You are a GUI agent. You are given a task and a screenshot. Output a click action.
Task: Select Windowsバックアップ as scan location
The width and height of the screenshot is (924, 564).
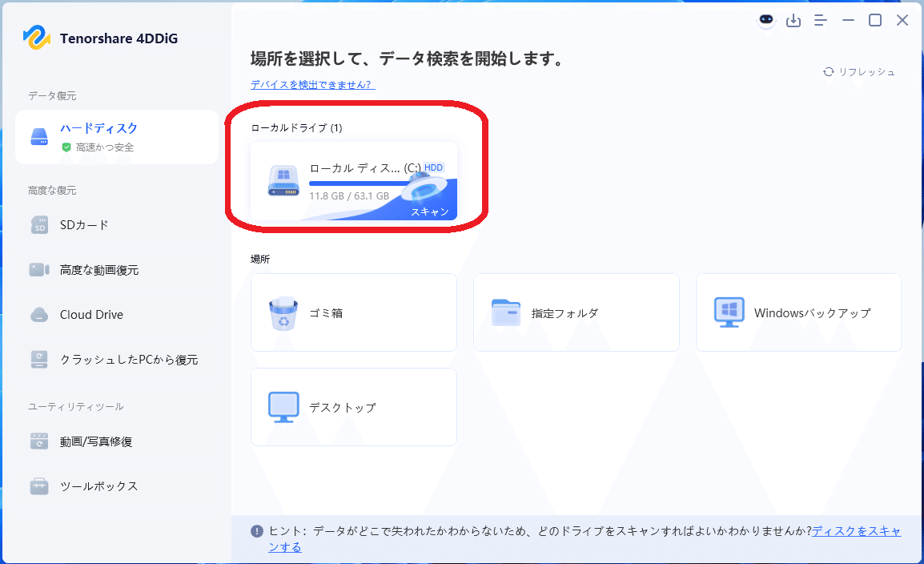(798, 312)
